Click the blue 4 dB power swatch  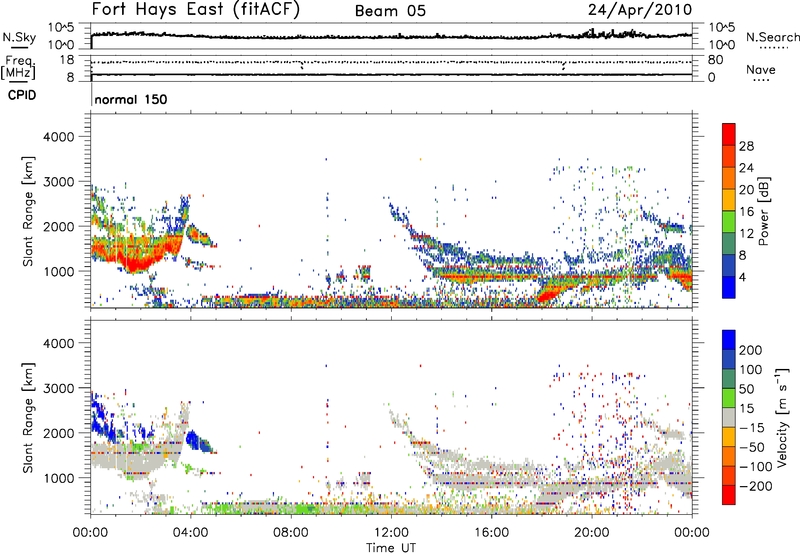click(729, 287)
